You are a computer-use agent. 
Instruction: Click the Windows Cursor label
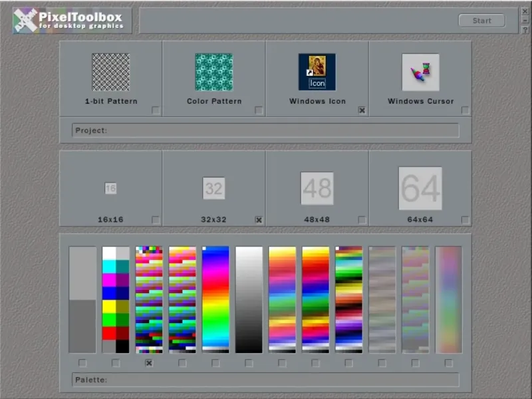coord(421,101)
